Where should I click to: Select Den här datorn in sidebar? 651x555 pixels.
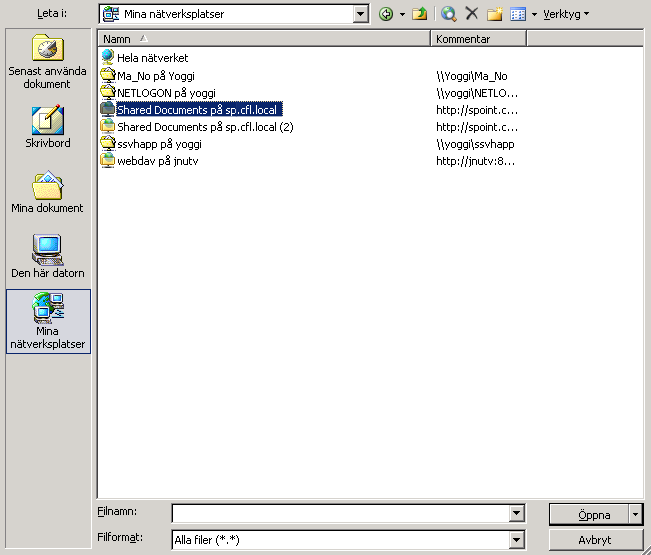pos(47,257)
